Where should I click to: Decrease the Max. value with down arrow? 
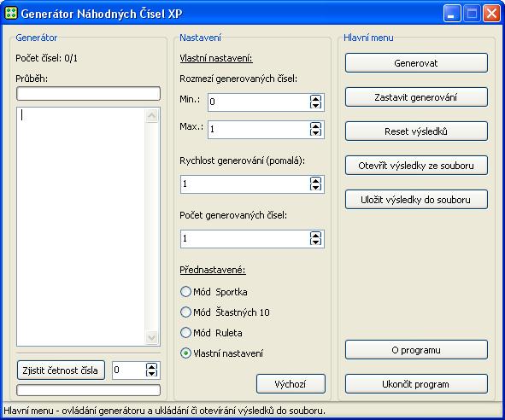tap(315, 132)
